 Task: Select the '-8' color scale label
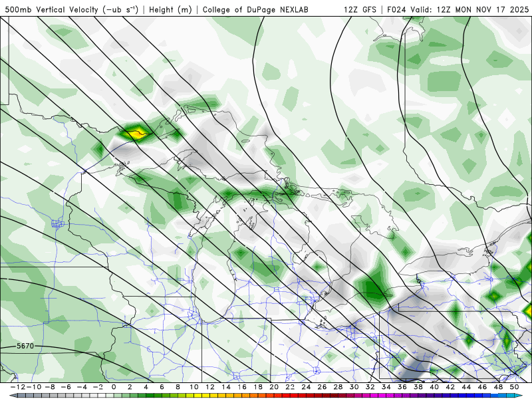click(x=49, y=387)
